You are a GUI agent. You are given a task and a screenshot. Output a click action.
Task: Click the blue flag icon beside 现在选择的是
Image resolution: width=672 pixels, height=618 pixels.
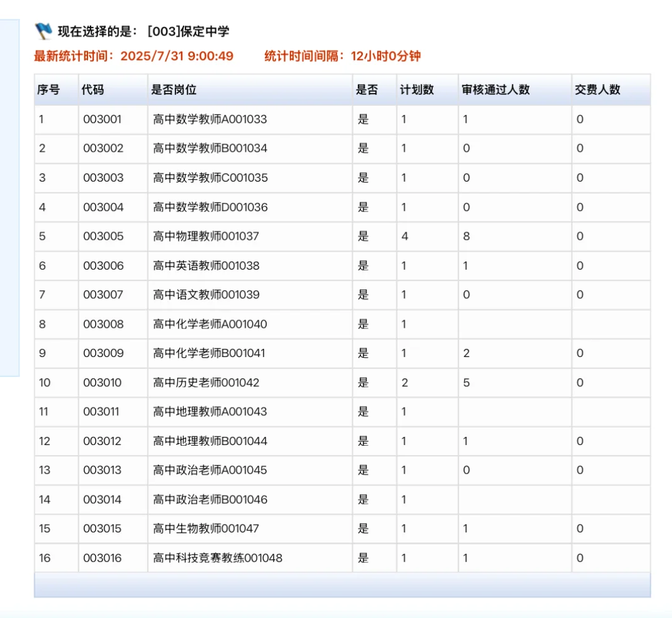pos(43,31)
